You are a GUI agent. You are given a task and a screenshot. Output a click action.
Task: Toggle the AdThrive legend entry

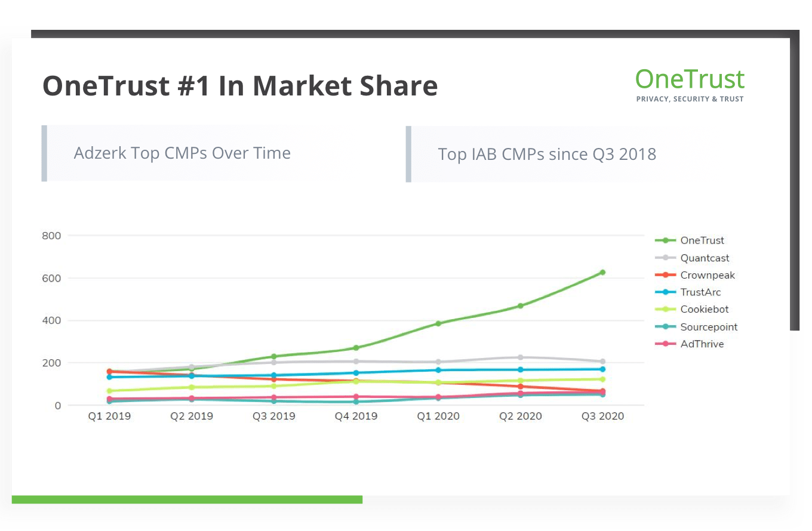pyautogui.click(x=690, y=344)
